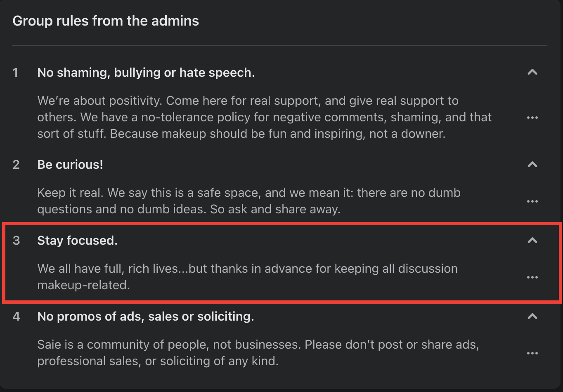This screenshot has width=563, height=392.
Task: Click the Stay focused. rule title
Action: tap(78, 241)
